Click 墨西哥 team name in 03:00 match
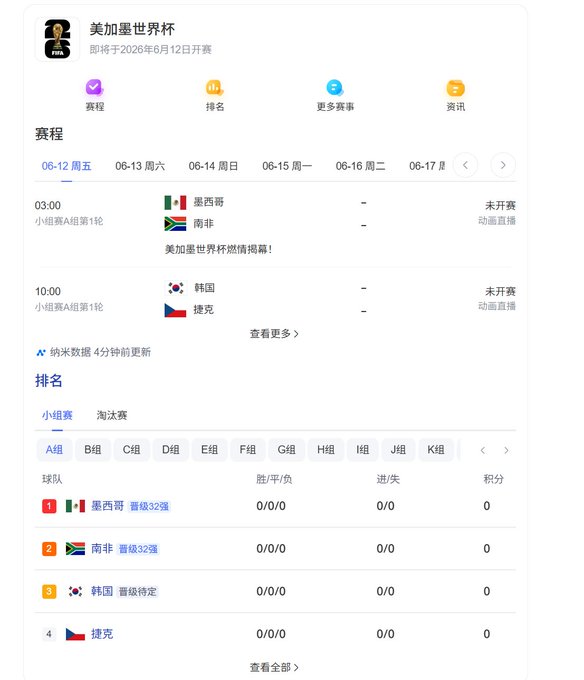This screenshot has width=584, height=680. (209, 202)
